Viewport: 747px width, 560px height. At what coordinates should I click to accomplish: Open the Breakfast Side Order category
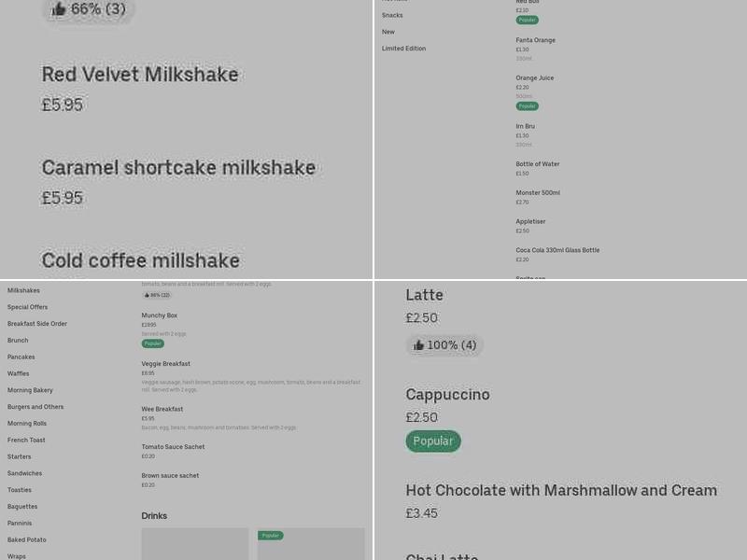click(x=41, y=323)
